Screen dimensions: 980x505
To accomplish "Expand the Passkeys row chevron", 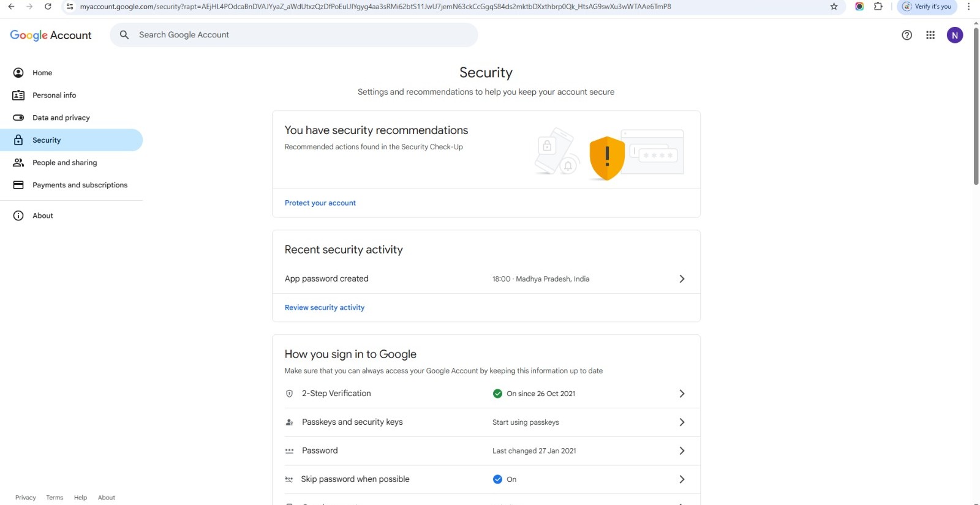I will [682, 422].
